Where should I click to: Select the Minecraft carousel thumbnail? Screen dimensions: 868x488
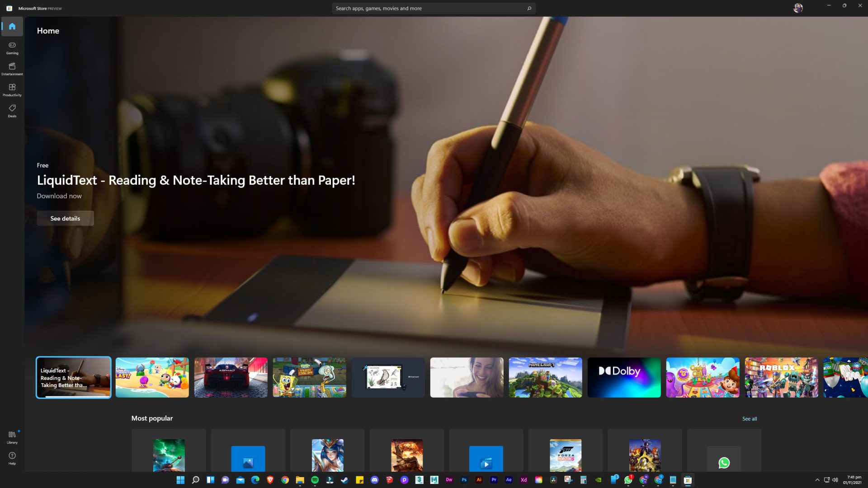click(546, 378)
